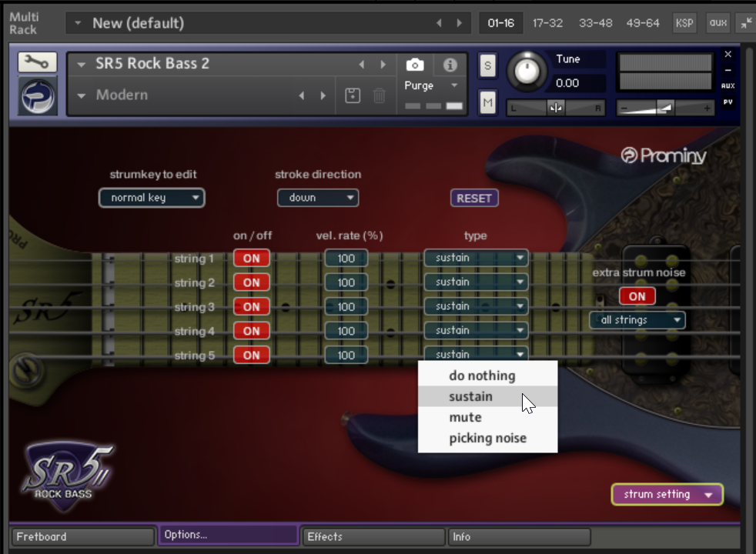The image size is (756, 554).
Task: Minimize the instrument header with the minus icon
Action: (x=728, y=70)
